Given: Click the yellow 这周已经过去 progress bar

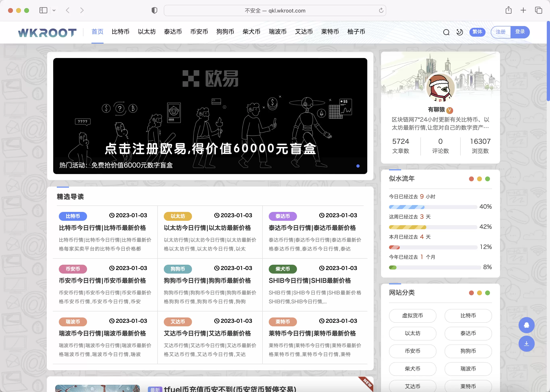Looking at the screenshot, I should click(433, 227).
